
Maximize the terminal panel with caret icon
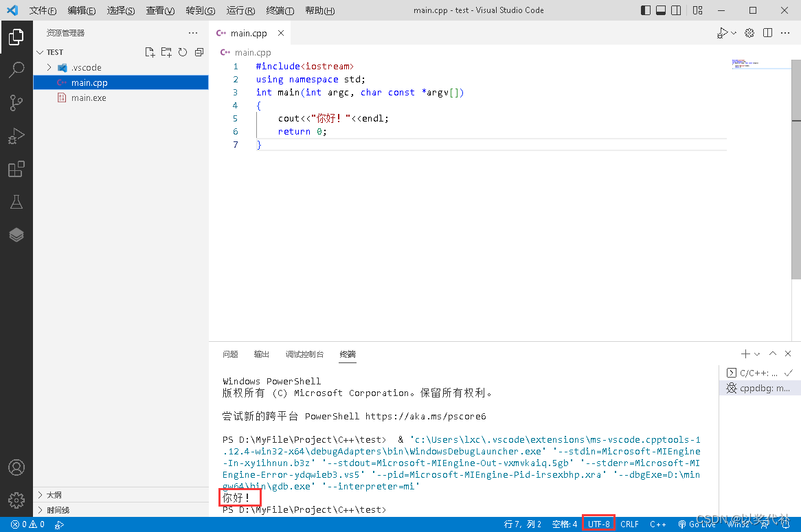click(773, 354)
